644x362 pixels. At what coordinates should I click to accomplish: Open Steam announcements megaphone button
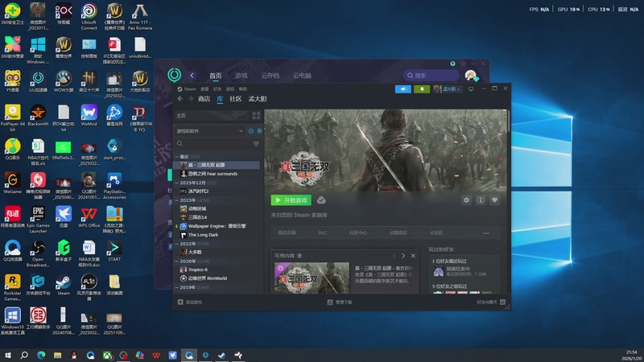(403, 89)
